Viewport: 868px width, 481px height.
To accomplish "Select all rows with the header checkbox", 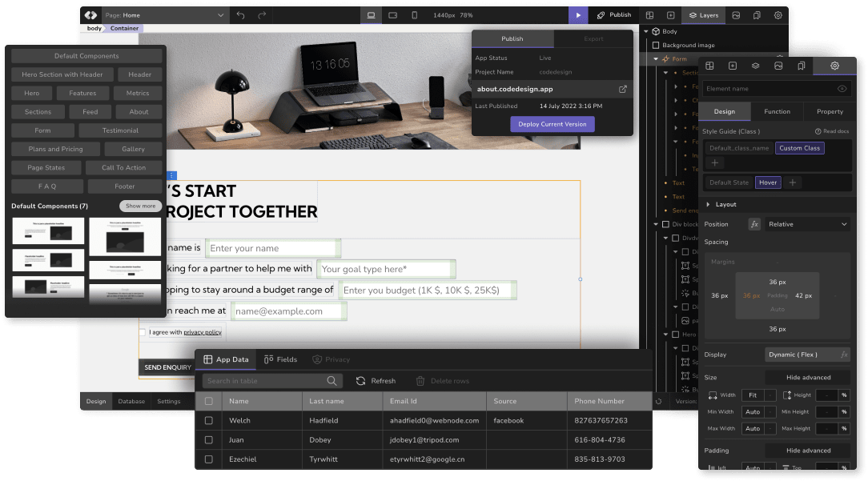I will click(209, 401).
